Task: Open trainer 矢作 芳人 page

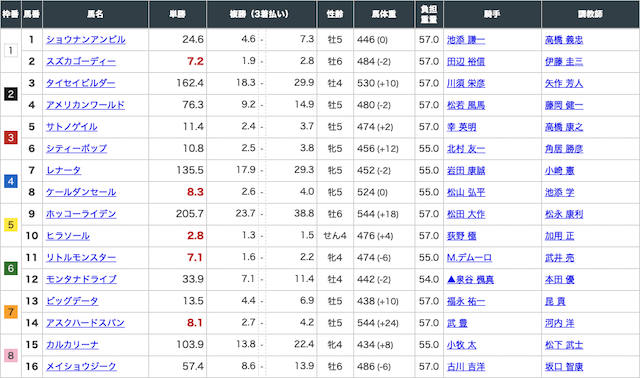Action: tap(564, 83)
